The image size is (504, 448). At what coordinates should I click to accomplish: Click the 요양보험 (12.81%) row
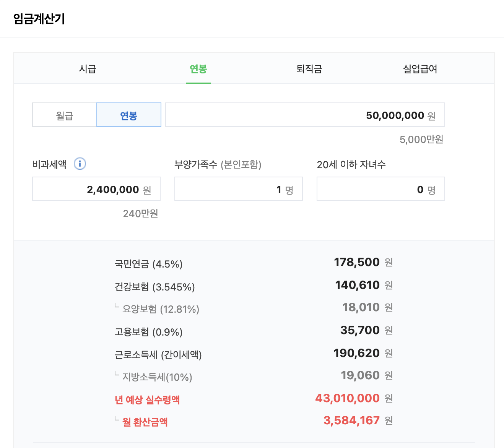pyautogui.click(x=157, y=309)
